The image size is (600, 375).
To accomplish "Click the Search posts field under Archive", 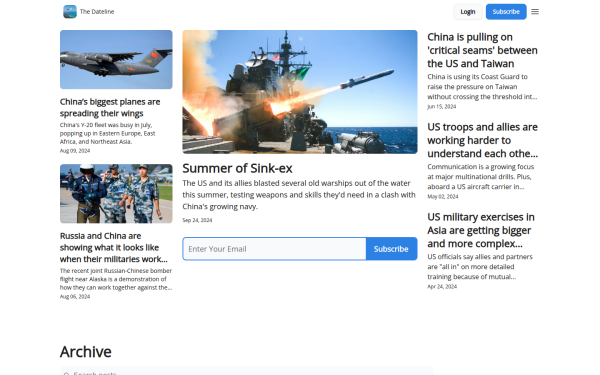I will (x=246, y=372).
